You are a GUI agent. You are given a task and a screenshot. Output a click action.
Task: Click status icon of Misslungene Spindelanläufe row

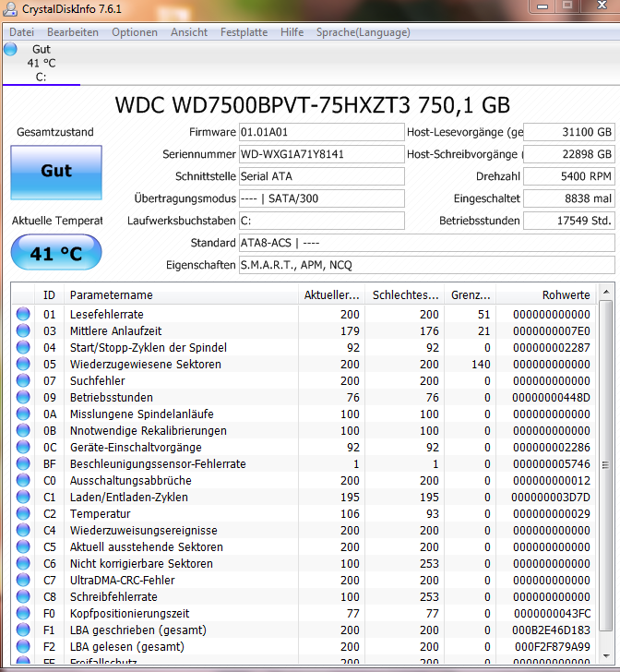point(23,414)
